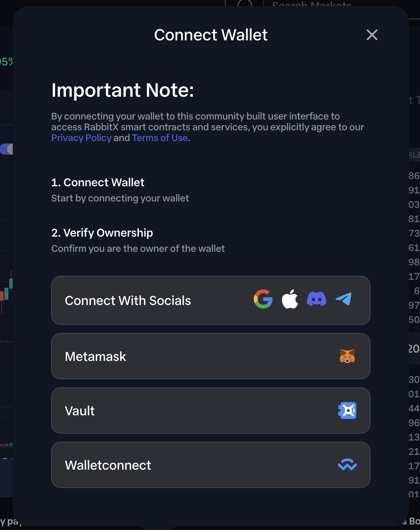Click the '2. Verify Ownership' step heading

click(102, 233)
